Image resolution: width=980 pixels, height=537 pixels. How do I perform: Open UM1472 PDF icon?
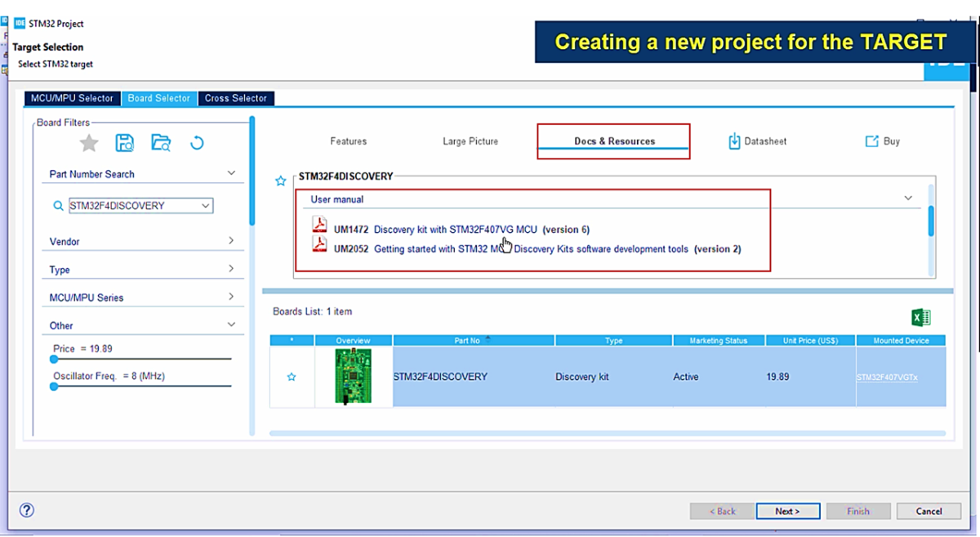click(x=319, y=225)
